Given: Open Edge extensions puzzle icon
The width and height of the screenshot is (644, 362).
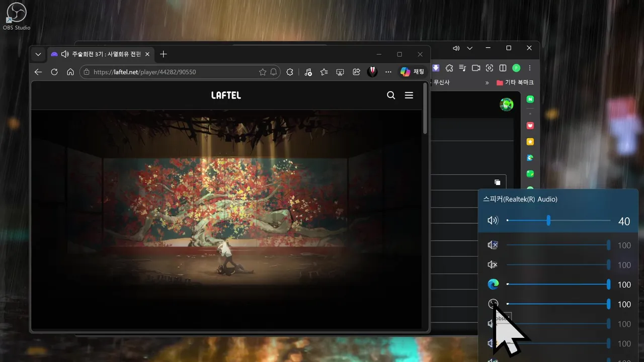Looking at the screenshot, I should (290, 72).
